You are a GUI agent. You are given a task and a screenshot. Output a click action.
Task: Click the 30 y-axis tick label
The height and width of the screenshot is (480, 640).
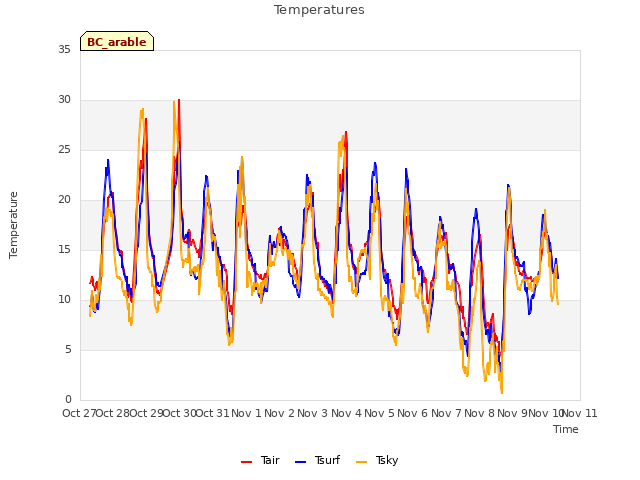[x=64, y=100]
